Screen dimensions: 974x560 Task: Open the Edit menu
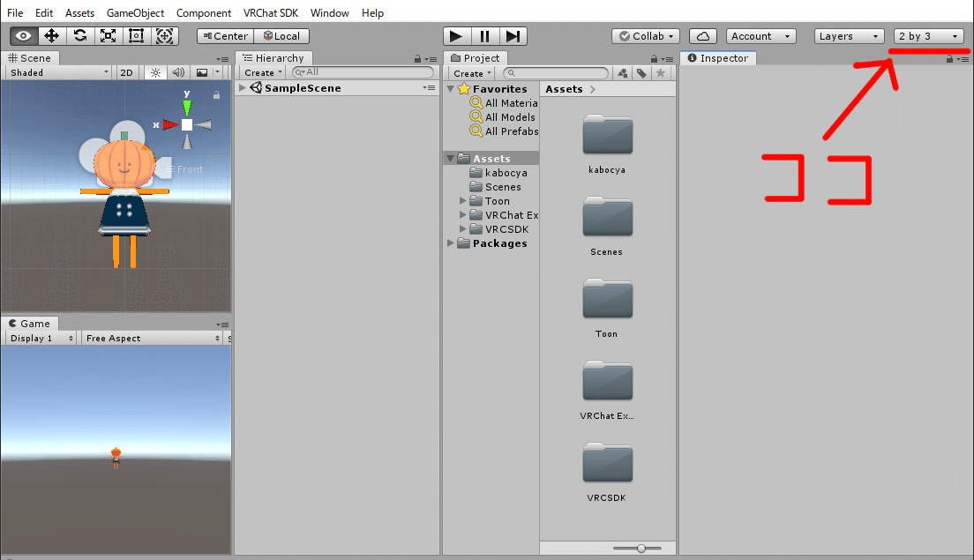pyautogui.click(x=44, y=13)
